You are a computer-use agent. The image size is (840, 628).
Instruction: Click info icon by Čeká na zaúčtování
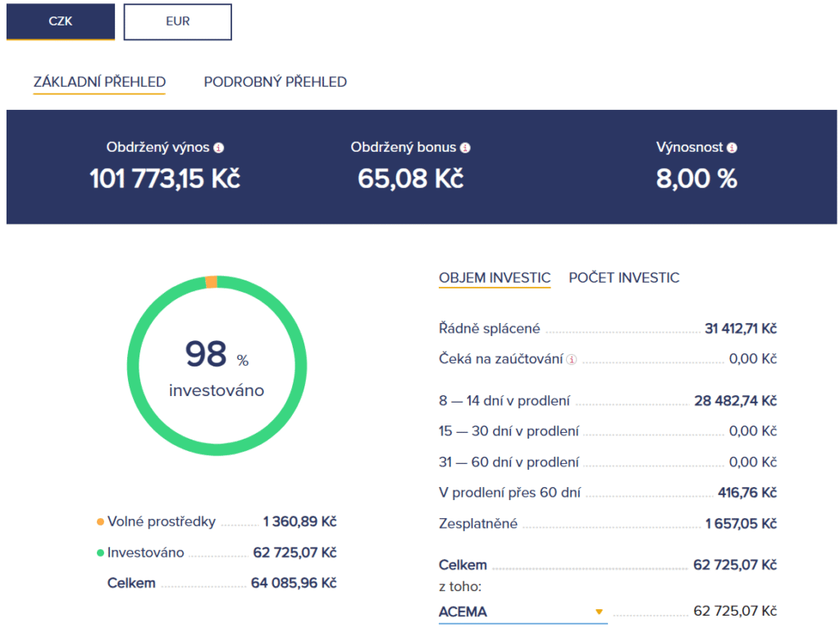[x=572, y=360]
